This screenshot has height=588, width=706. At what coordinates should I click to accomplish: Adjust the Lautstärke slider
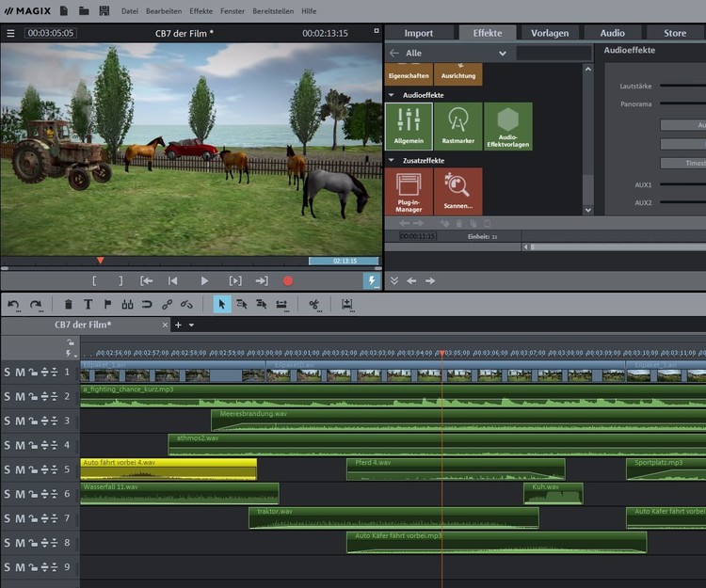pos(682,86)
